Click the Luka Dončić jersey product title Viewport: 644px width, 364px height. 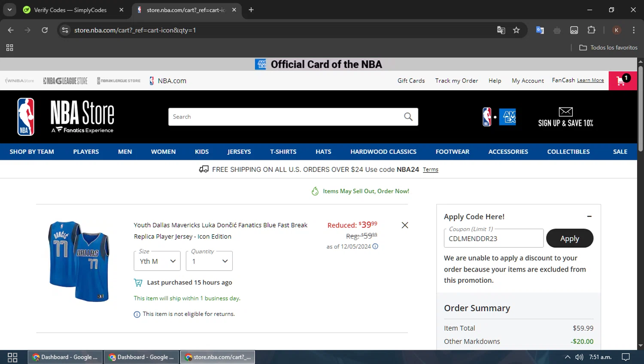[x=221, y=231]
